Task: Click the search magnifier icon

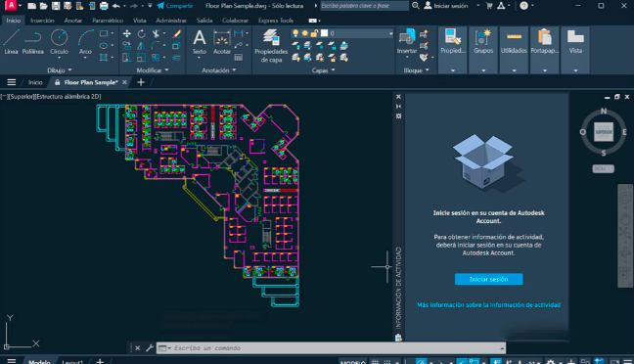Action: [x=416, y=6]
